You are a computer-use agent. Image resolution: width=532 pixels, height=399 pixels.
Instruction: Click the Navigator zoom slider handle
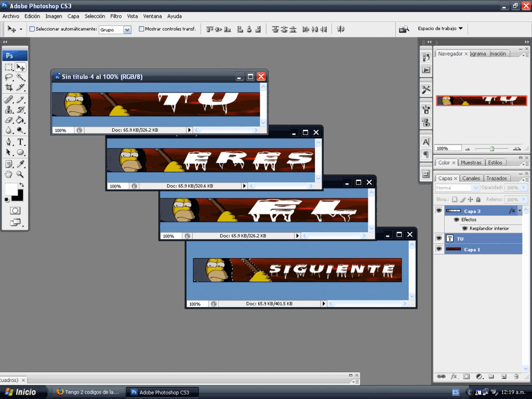point(491,149)
